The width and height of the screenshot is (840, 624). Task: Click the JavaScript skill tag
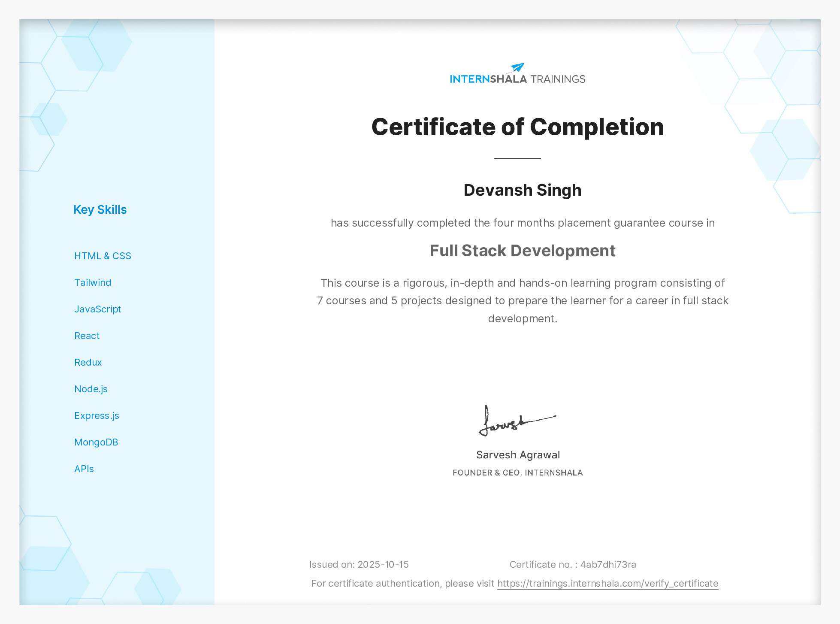coord(98,309)
